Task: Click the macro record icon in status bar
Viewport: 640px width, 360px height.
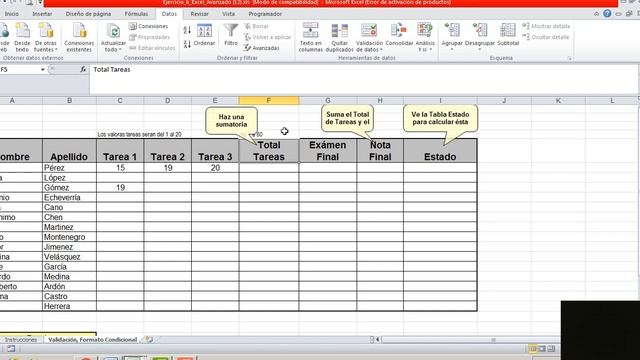Action: (11, 349)
